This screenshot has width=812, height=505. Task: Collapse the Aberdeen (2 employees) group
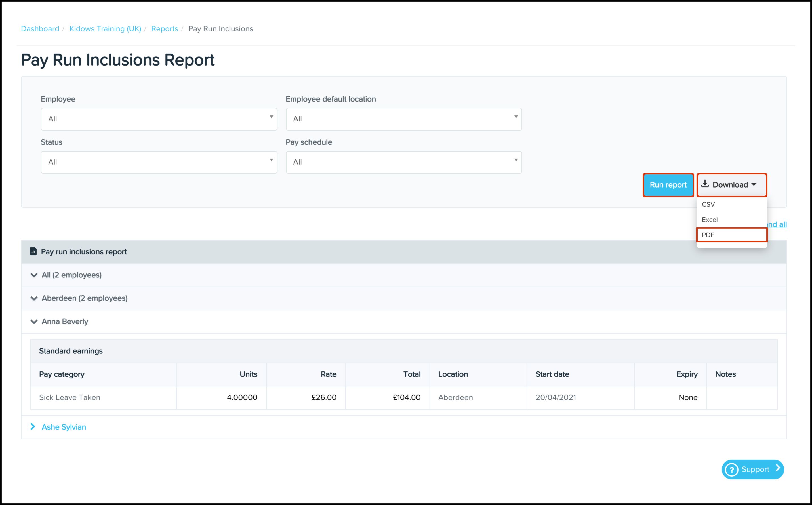coord(34,298)
